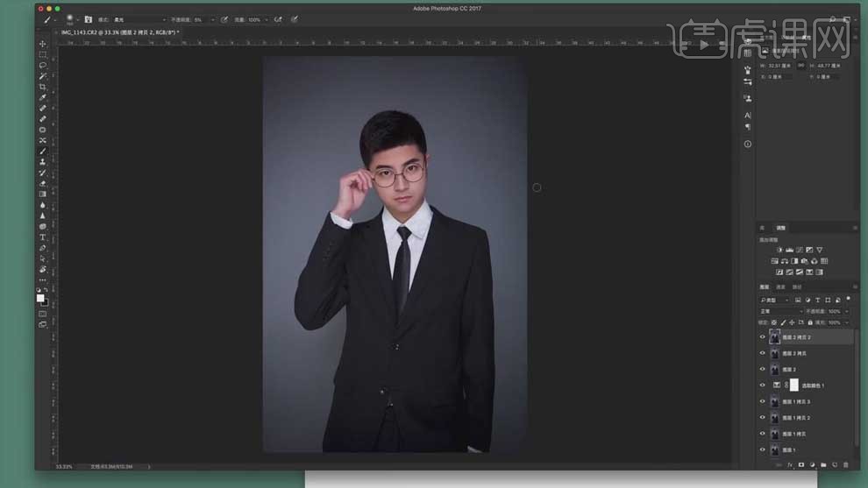
Task: Switch to the 图层 (Layers) tab
Action: point(765,287)
